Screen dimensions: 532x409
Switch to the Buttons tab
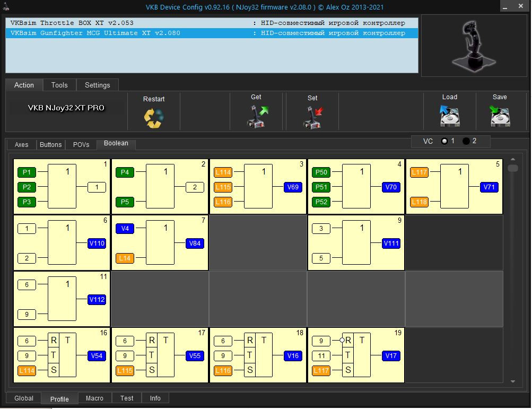coord(50,145)
